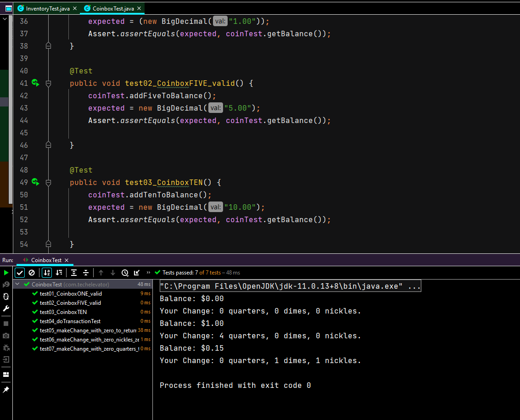Viewport: 520px width, 420px height.
Task: Toggle the Show Ignored tests filter
Action: pos(32,272)
